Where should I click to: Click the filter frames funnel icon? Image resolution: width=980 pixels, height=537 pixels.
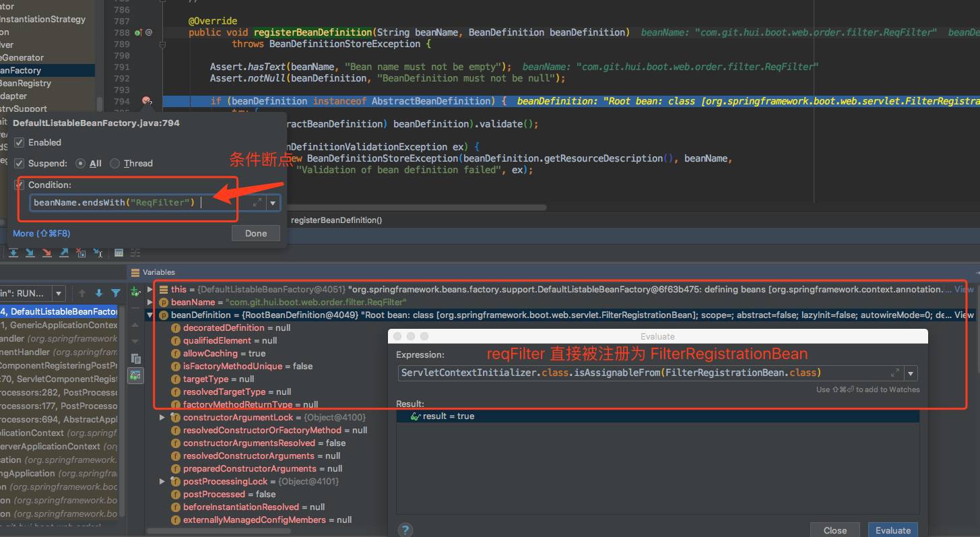(116, 293)
